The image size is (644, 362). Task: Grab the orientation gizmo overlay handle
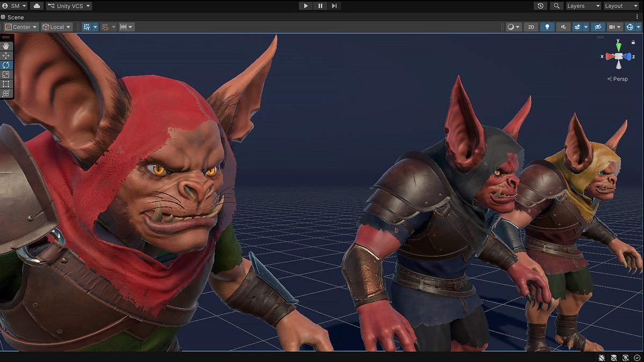pyautogui.click(x=600, y=38)
